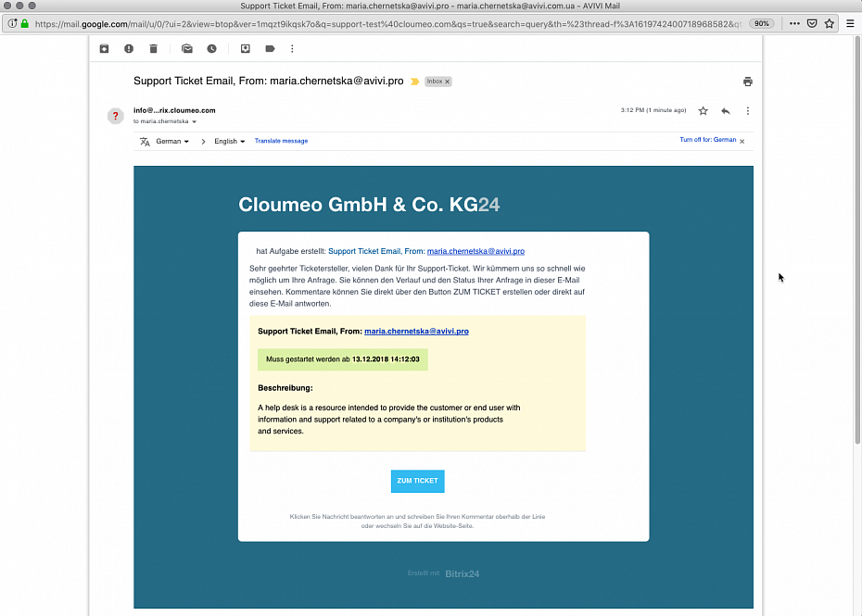Reset zoom via the 90% badge
The image size is (862, 616).
tap(761, 24)
